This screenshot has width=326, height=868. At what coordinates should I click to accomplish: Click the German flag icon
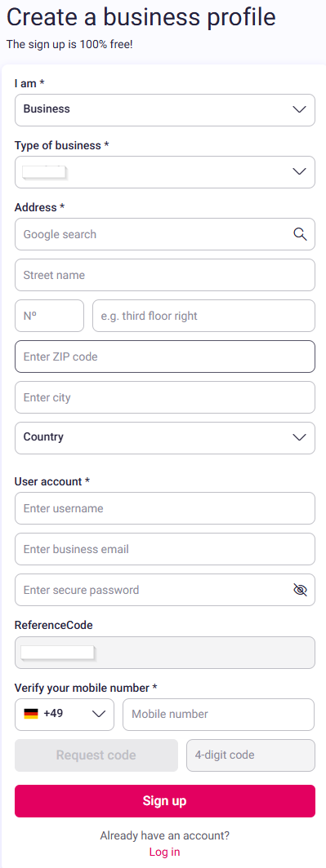31,714
